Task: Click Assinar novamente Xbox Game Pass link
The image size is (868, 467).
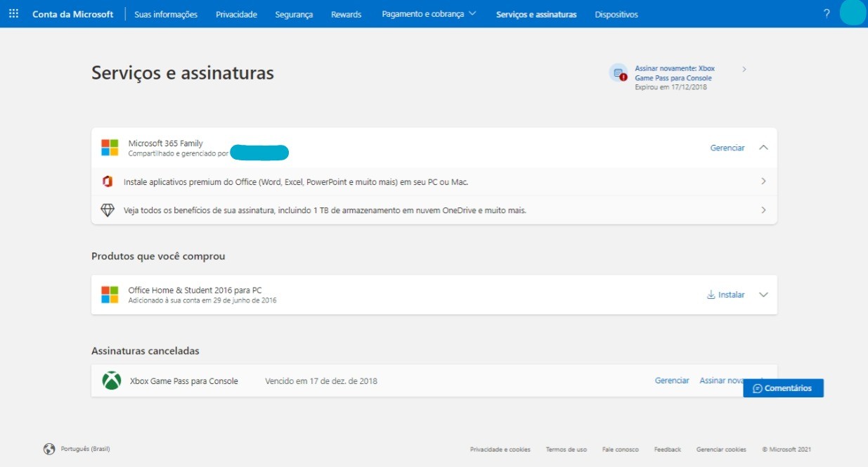Action: point(675,73)
